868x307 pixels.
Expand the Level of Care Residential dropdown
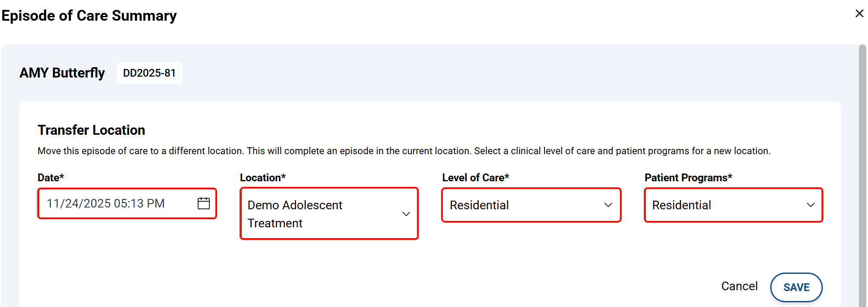click(517, 205)
